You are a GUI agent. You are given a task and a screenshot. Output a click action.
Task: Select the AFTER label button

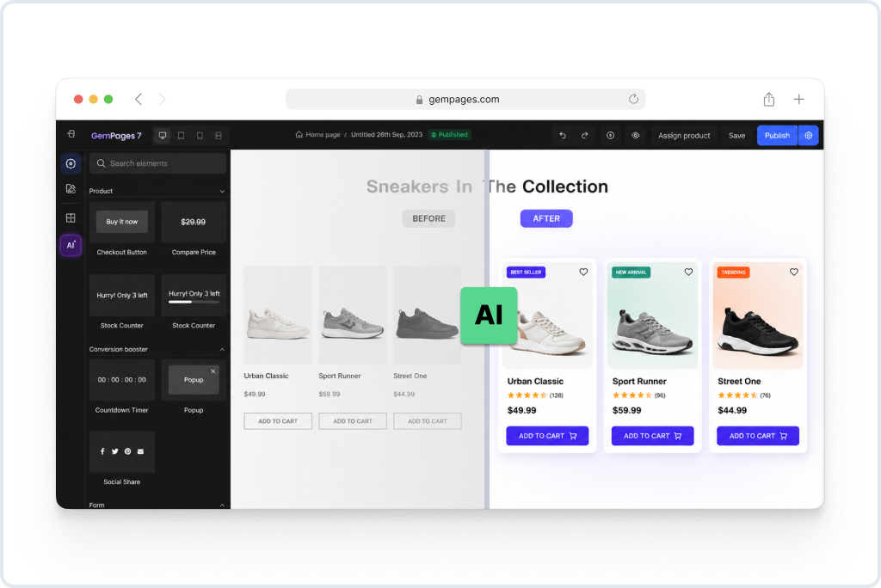[x=546, y=218]
